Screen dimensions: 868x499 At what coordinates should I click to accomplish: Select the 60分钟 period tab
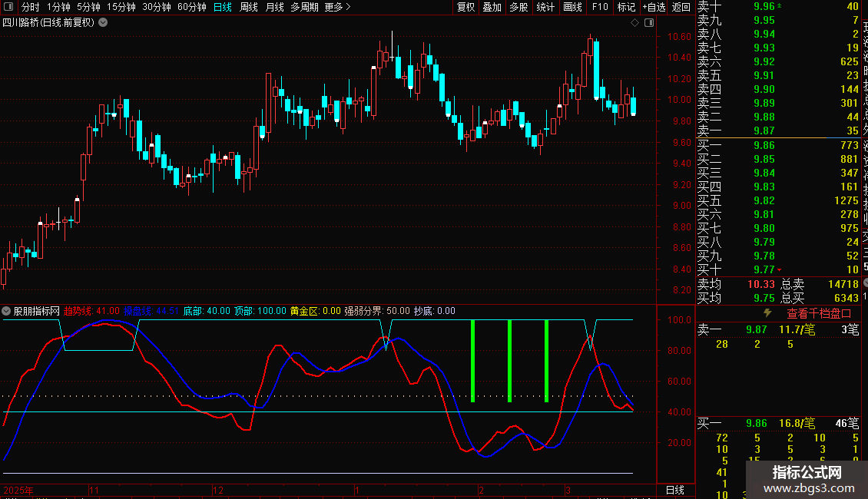pyautogui.click(x=191, y=7)
